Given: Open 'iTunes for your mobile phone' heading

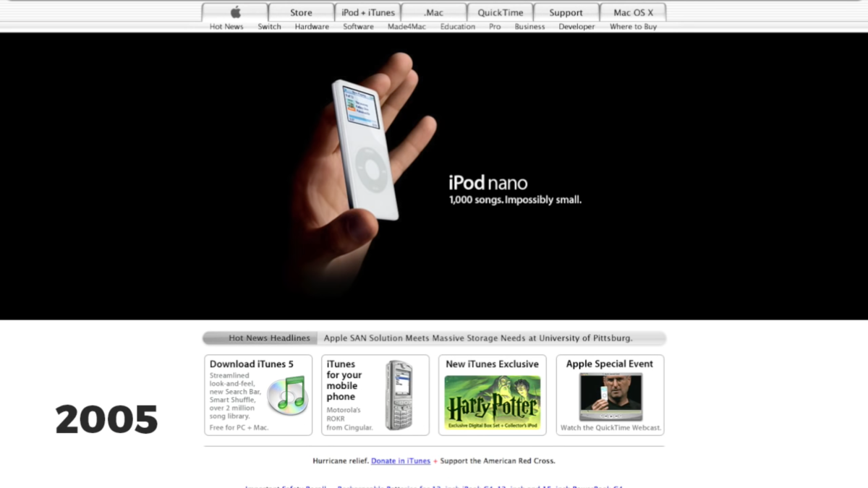Looking at the screenshot, I should point(344,380).
